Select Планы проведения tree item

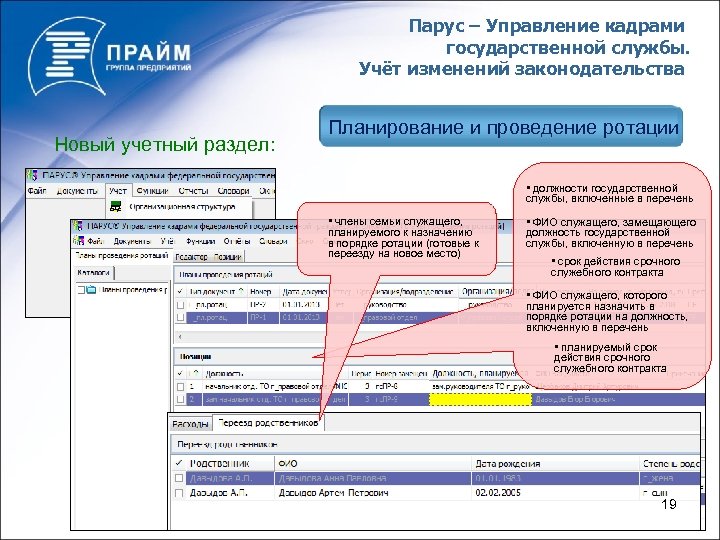(x=133, y=290)
